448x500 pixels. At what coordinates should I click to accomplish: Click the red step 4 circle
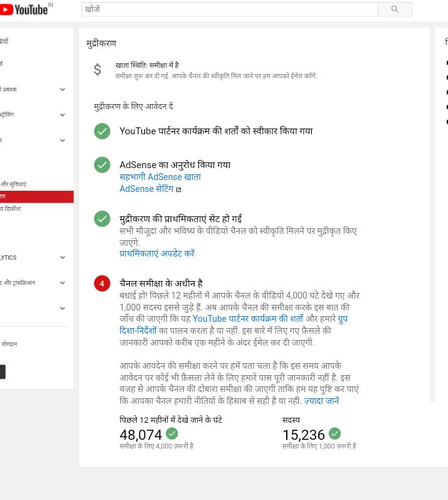pos(102,284)
